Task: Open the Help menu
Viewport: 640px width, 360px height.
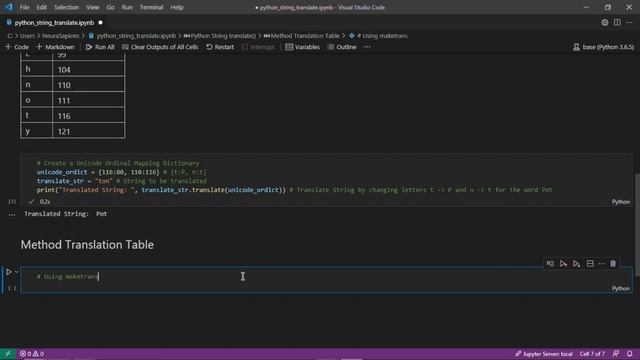Action: tap(177, 7)
